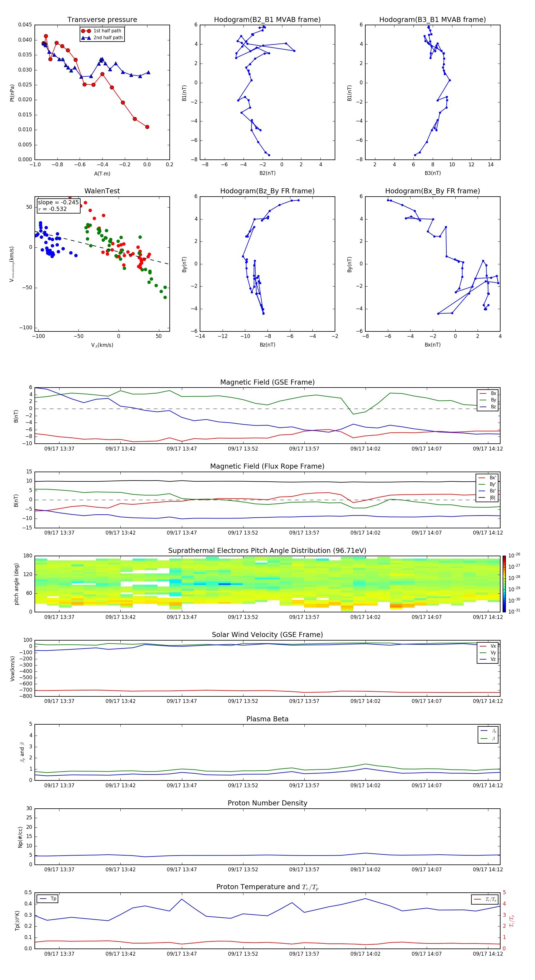Image resolution: width=535 pixels, height=980 pixels.
Task: Click "09/17 13:52" tick under GSE magnetic field plot
Action: tap(243, 448)
